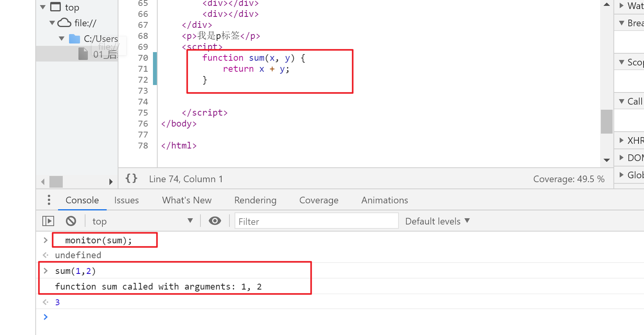Click the navigator horizontal scrollbar right arrow
Image resolution: width=644 pixels, height=335 pixels.
tap(111, 182)
